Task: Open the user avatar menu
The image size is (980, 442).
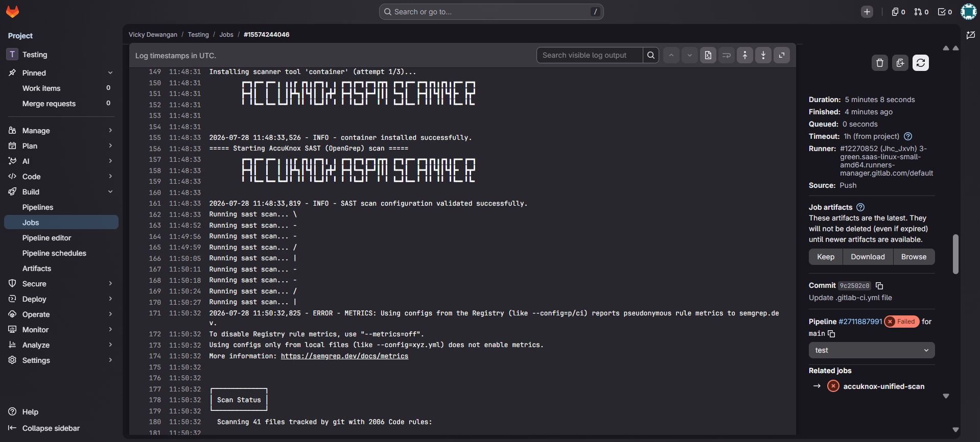Action: [x=968, y=12]
